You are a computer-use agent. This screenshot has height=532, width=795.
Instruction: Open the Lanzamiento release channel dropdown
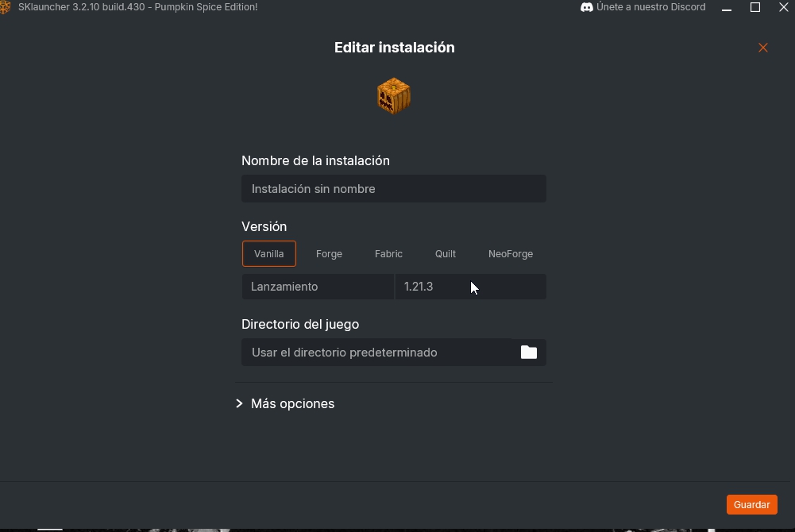pyautogui.click(x=318, y=287)
